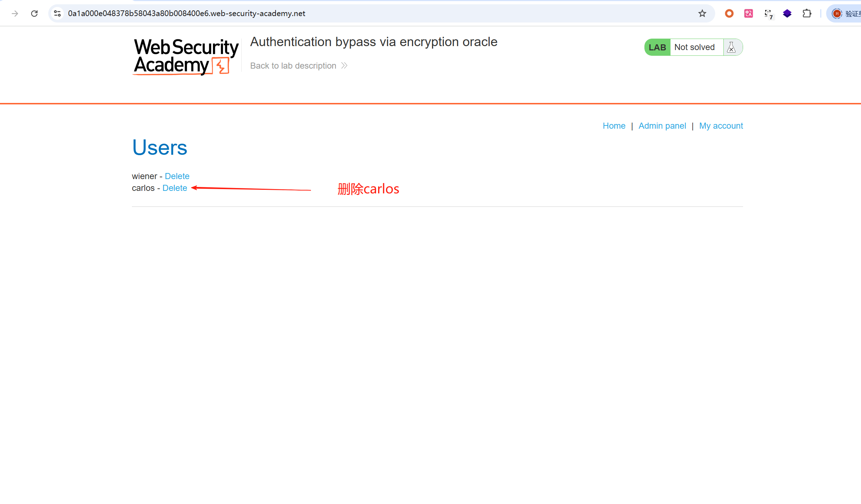Screen dimensions: 861x504
Task: Reload the current page
Action: coord(34,14)
